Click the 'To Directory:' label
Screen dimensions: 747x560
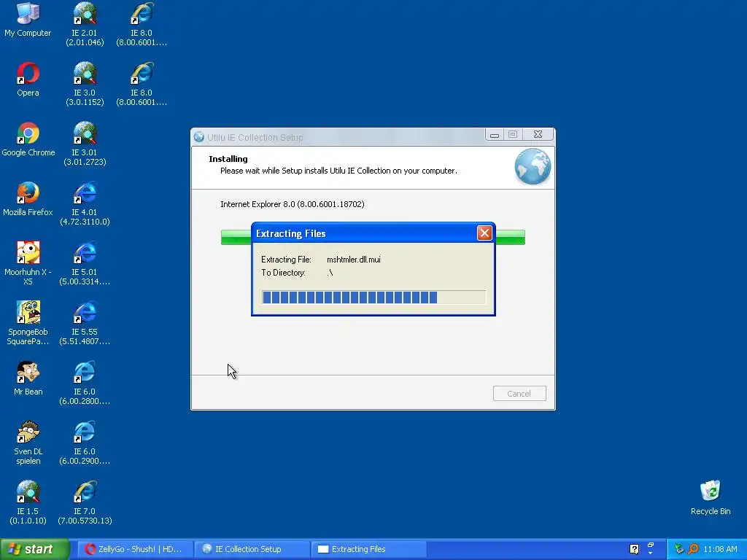pyautogui.click(x=283, y=273)
